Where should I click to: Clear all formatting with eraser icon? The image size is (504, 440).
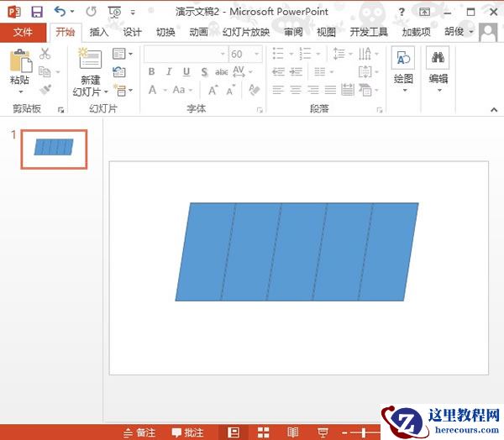tap(255, 90)
